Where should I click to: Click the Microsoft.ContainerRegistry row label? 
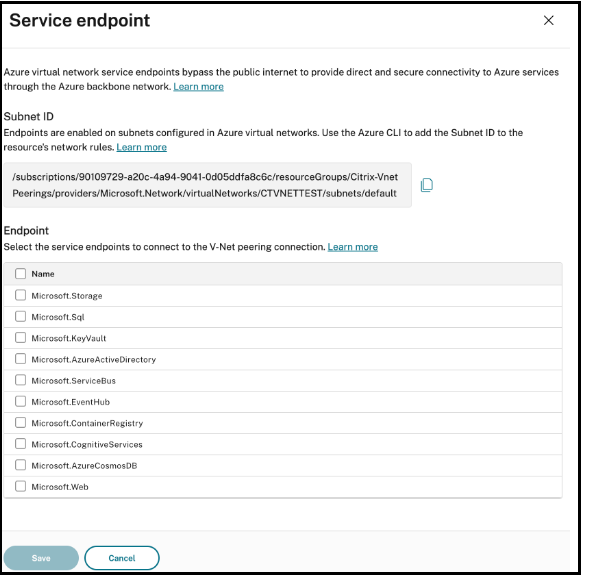[87, 423]
